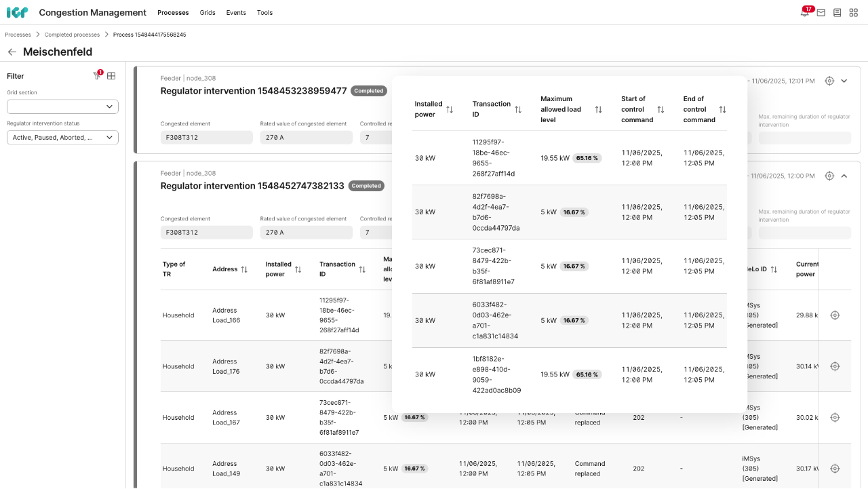
Task: Open the notifications bell with badge
Action: click(804, 13)
